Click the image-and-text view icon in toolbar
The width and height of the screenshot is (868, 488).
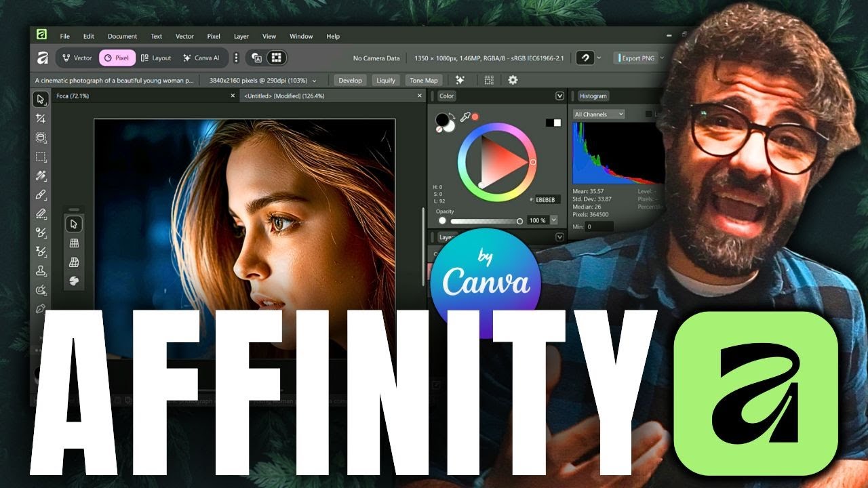coord(257,58)
